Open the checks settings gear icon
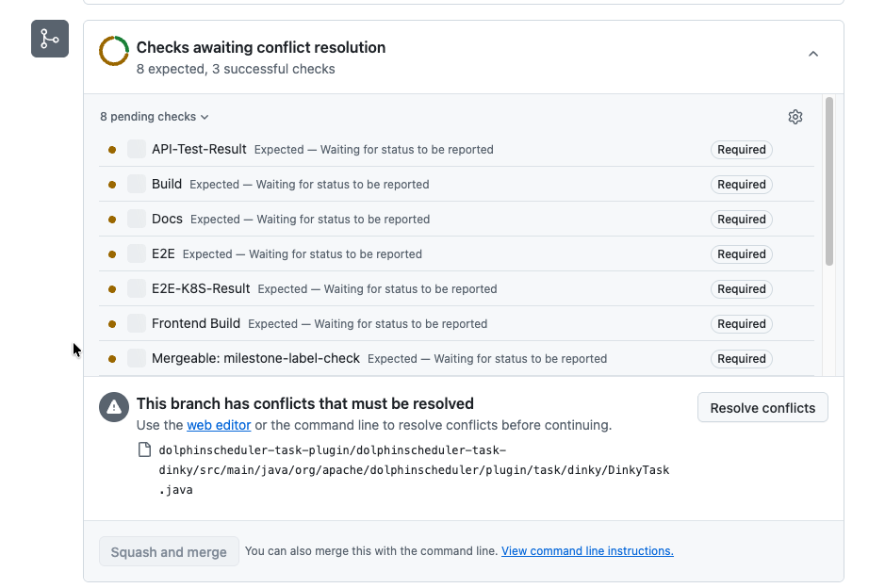Screen dimensions: 885x588 tap(795, 117)
